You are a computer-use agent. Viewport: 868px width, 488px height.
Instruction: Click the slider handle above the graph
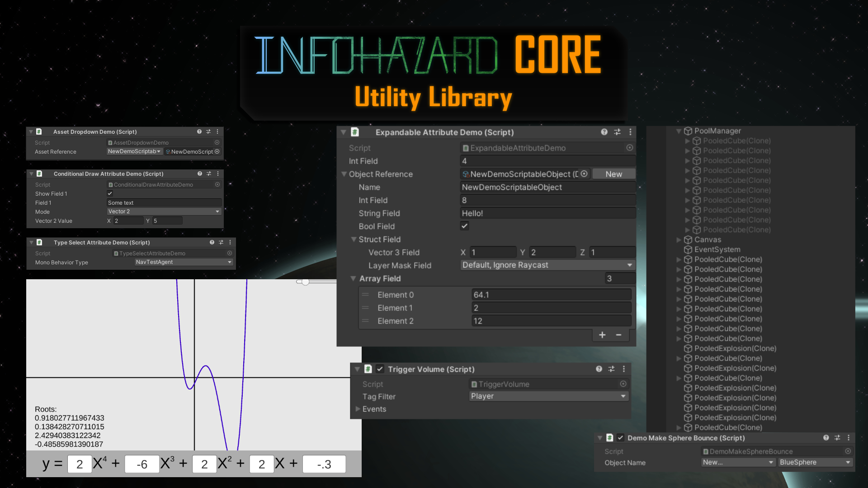click(306, 282)
